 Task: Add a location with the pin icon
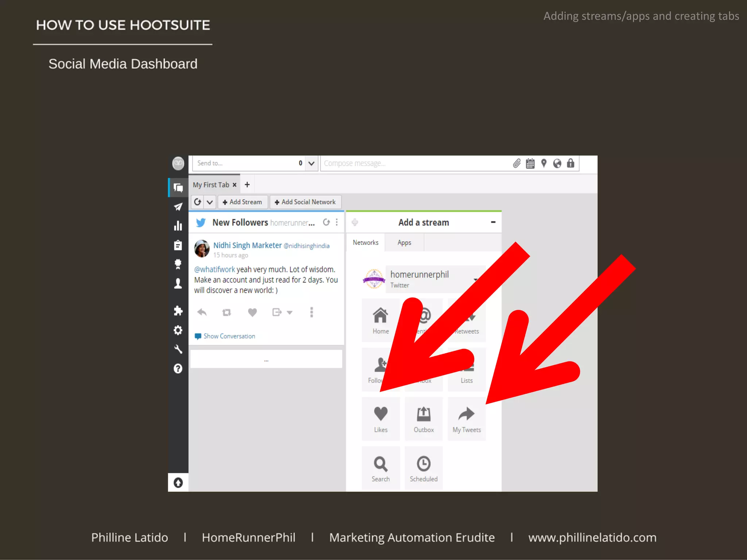[544, 163]
